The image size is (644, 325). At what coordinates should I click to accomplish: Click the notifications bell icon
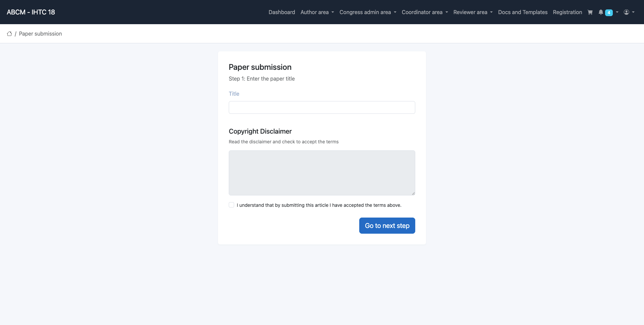(x=601, y=12)
